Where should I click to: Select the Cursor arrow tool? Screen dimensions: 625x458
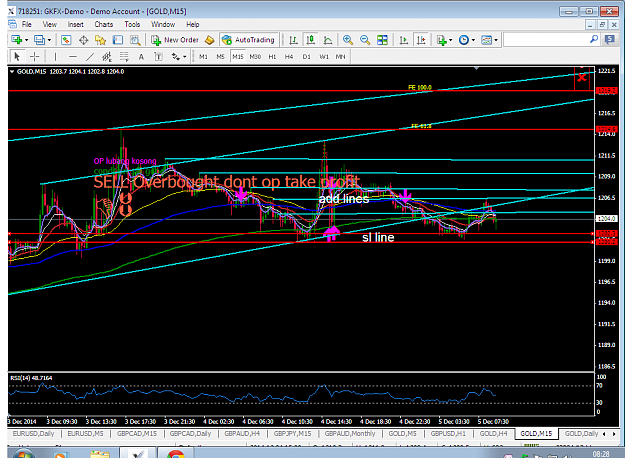17,57
